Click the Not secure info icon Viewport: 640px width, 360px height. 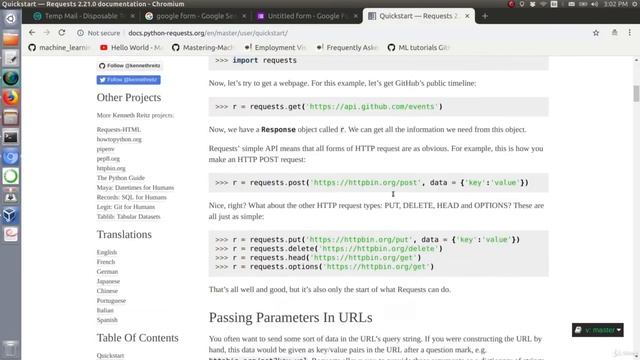point(80,33)
